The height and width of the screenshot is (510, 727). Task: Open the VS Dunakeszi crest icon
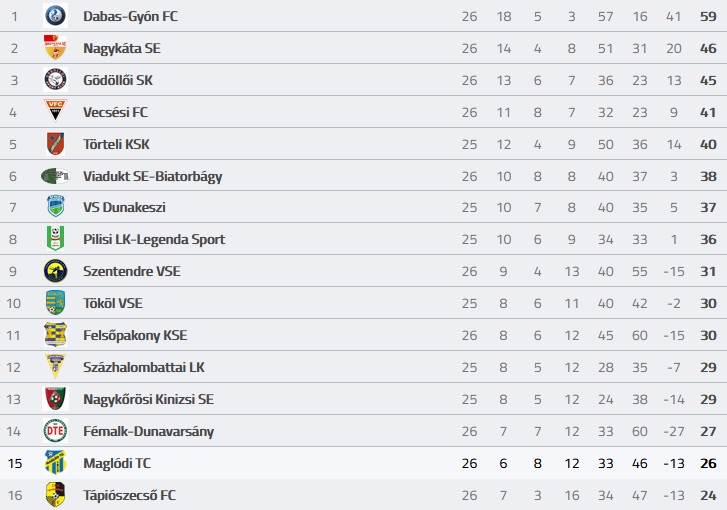pyautogui.click(x=55, y=207)
